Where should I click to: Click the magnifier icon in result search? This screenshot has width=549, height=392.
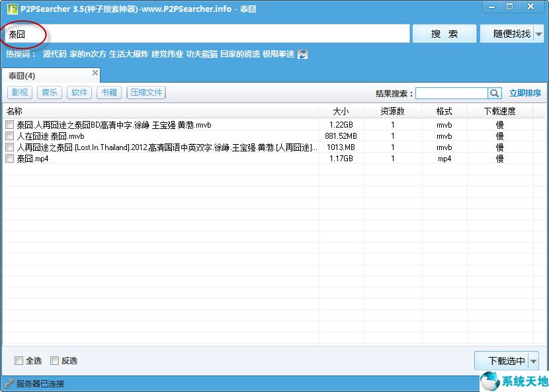click(x=494, y=93)
